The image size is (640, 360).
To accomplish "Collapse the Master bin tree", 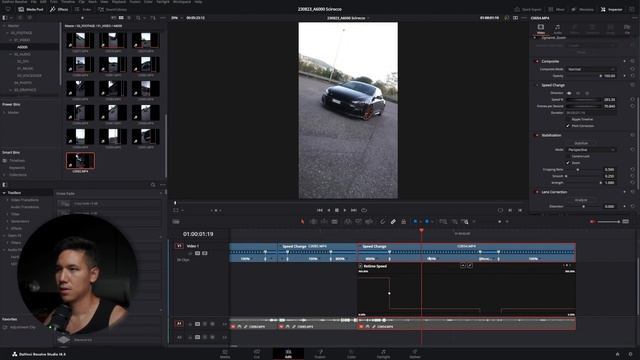I will tap(4, 26).
